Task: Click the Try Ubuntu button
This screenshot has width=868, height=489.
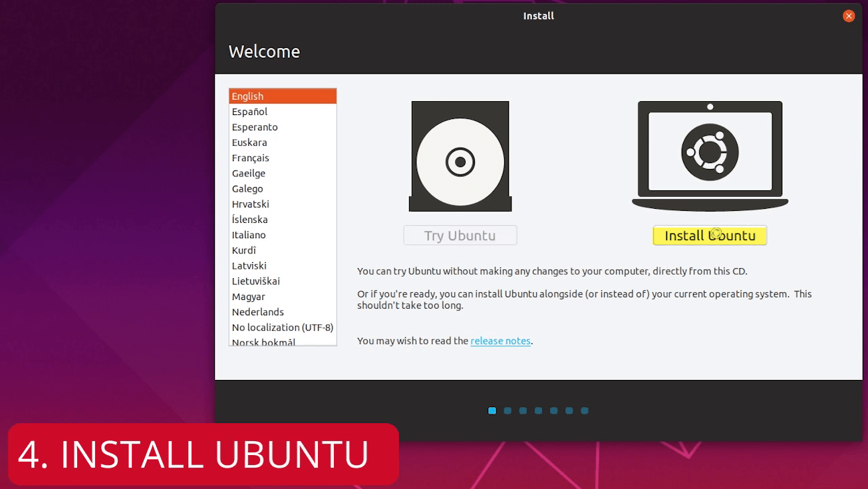Action: click(460, 236)
